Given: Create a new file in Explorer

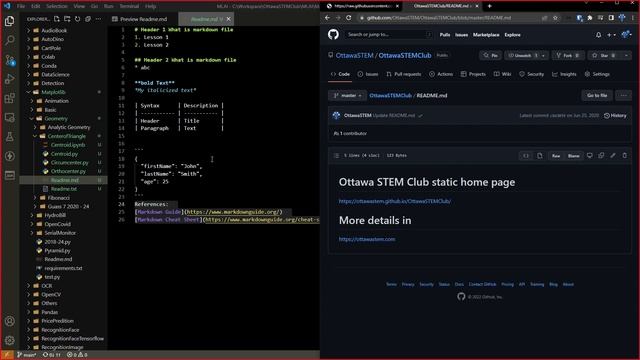Looking at the screenshot, I should (x=57, y=19).
